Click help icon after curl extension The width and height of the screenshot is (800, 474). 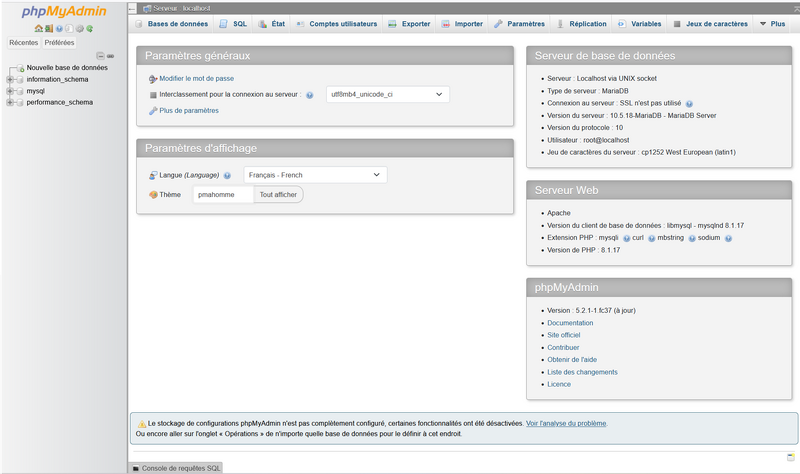click(x=652, y=238)
